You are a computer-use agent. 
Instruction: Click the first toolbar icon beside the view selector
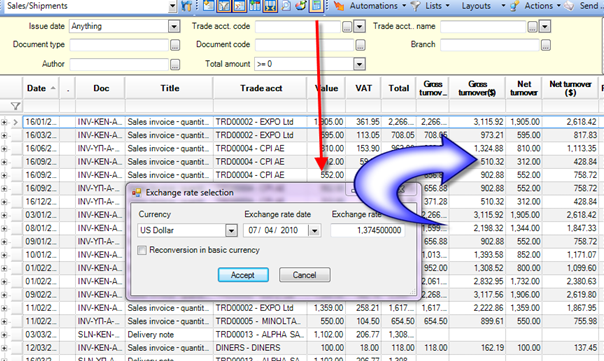187,6
